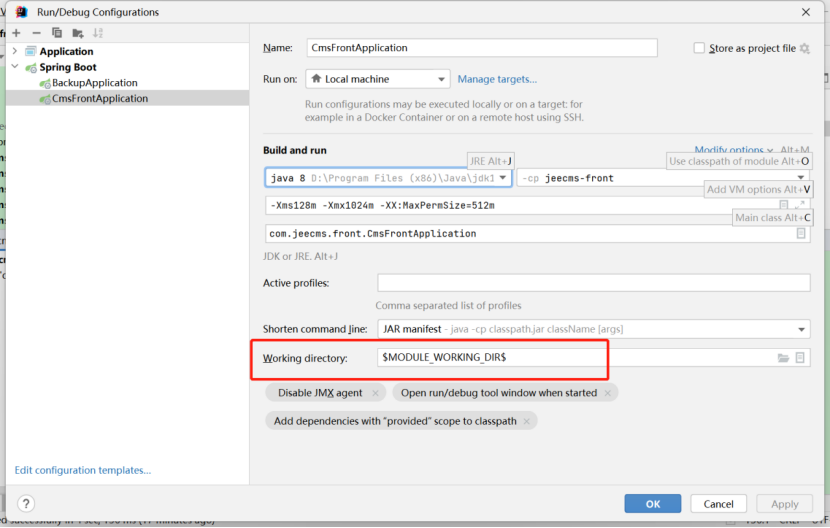
Task: Click the copy configuration icon
Action: tap(56, 33)
